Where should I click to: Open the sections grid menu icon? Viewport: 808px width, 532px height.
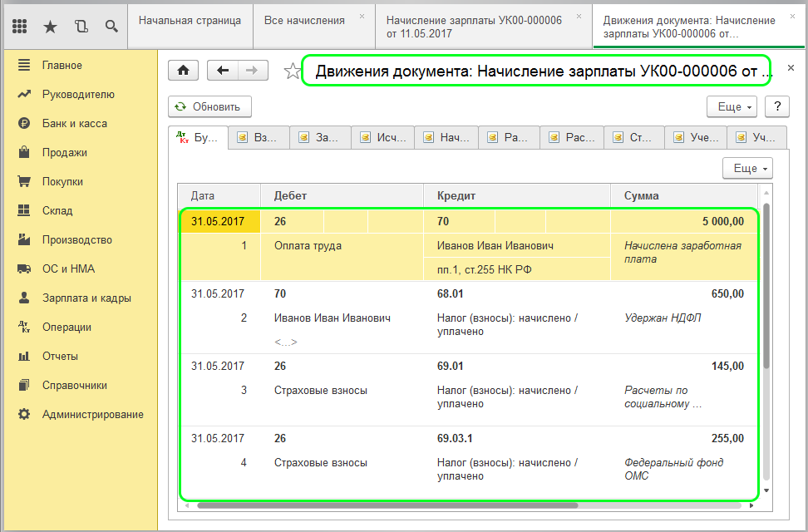[x=20, y=26]
